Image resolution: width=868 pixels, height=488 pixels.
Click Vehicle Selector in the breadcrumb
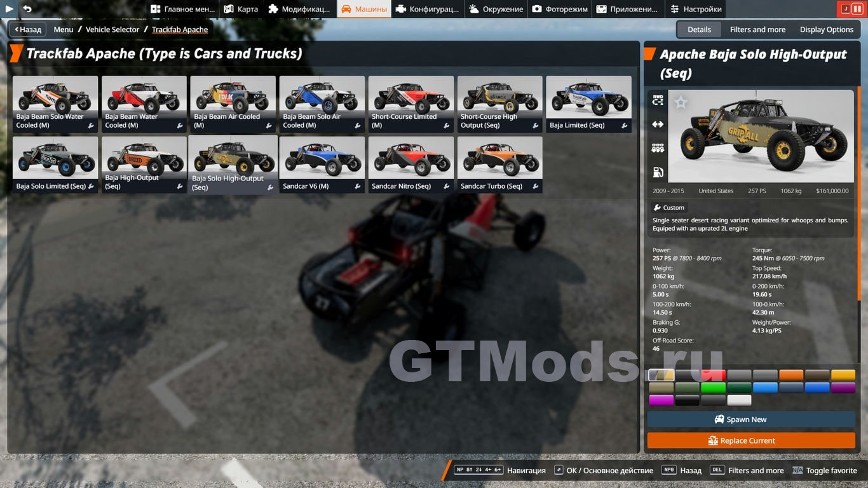[112, 29]
